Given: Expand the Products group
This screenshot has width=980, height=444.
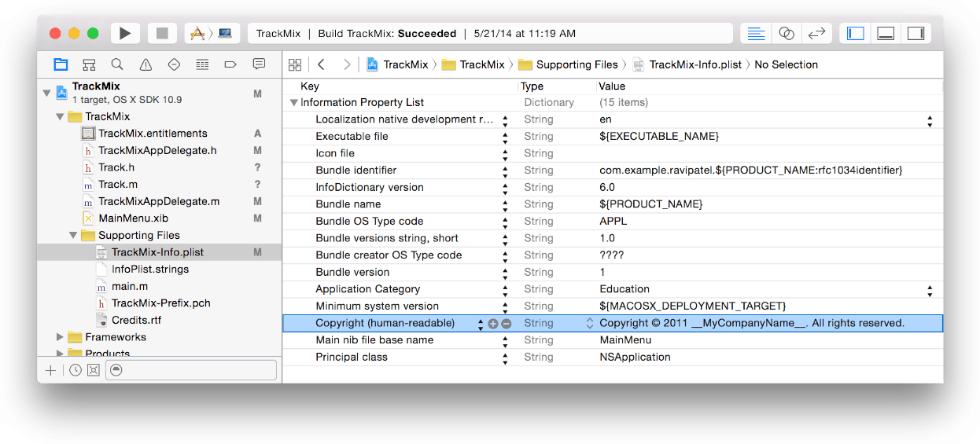Looking at the screenshot, I should point(60,353).
